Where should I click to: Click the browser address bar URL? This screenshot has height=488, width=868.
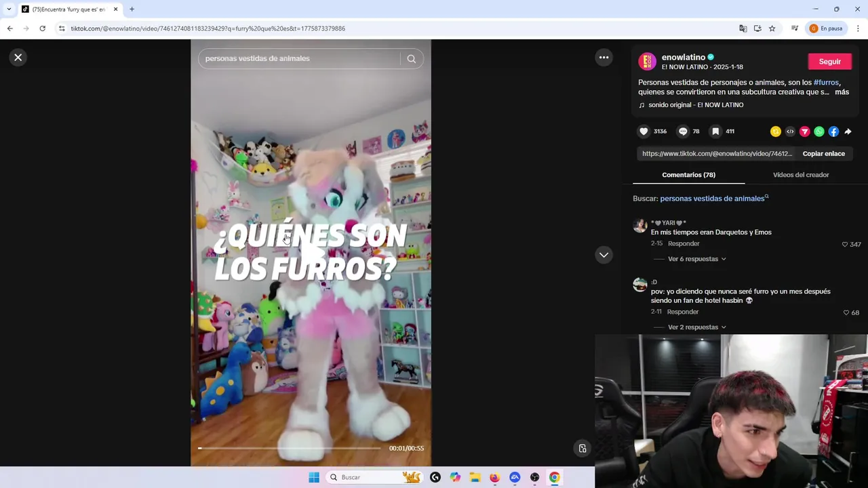(x=208, y=28)
